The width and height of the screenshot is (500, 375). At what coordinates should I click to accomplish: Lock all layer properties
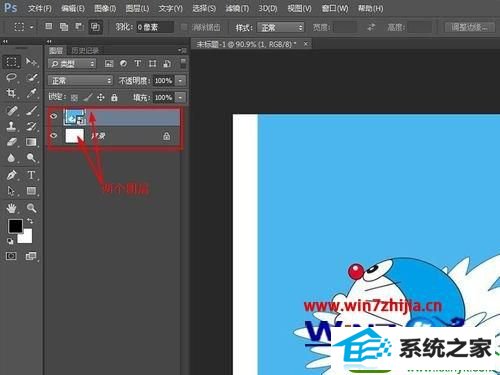click(x=114, y=97)
